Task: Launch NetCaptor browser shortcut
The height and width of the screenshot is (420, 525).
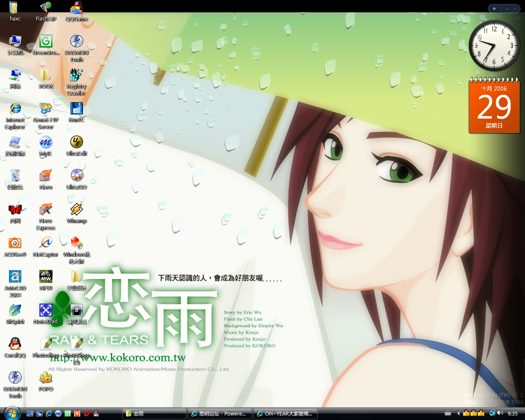Action: pyautogui.click(x=46, y=247)
